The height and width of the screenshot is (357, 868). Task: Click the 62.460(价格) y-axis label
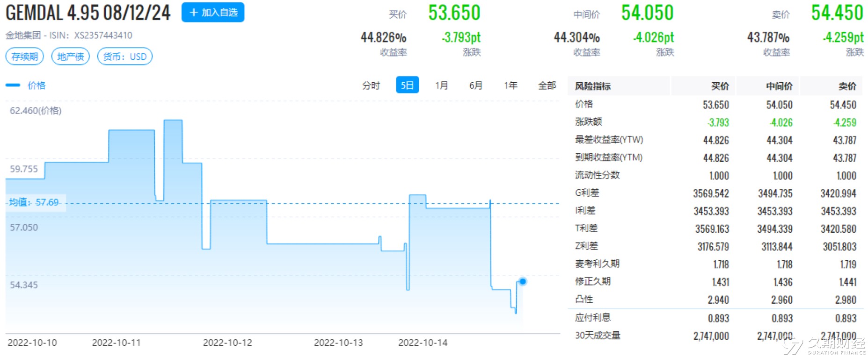point(36,111)
